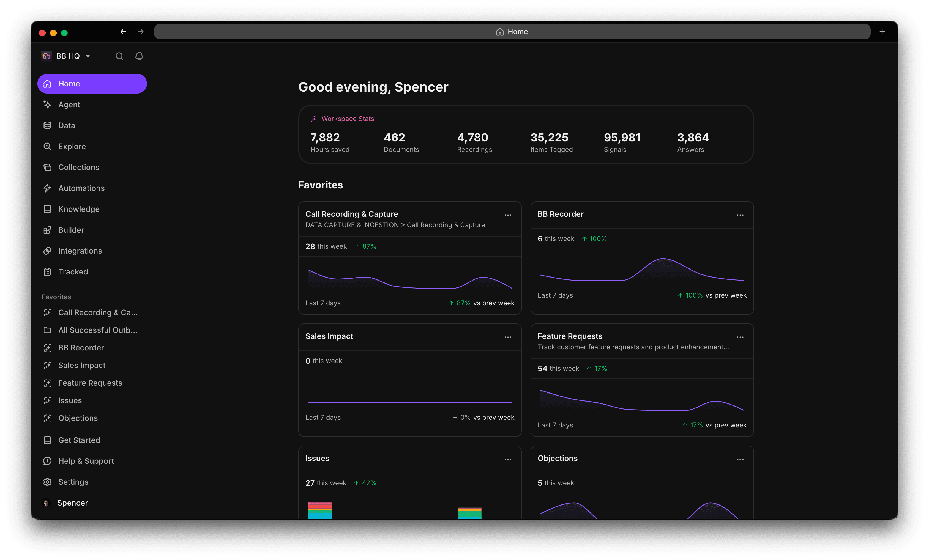The width and height of the screenshot is (929, 560).
Task: Open the Objections card title
Action: pos(557,458)
